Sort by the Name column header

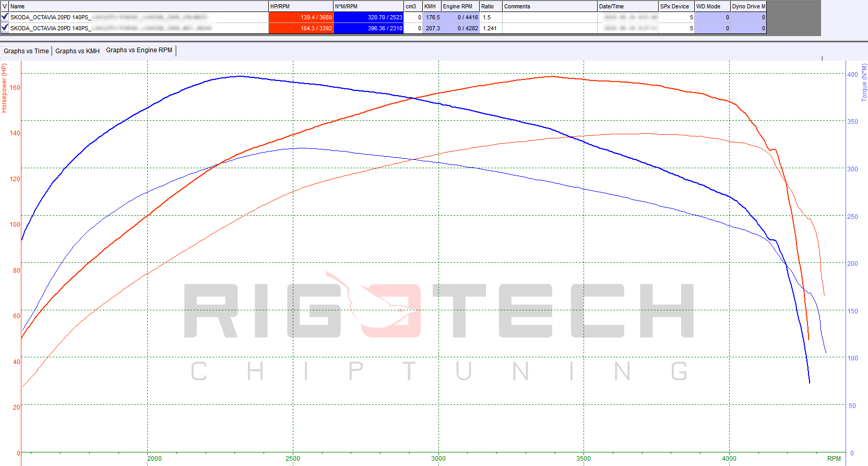[x=138, y=6]
